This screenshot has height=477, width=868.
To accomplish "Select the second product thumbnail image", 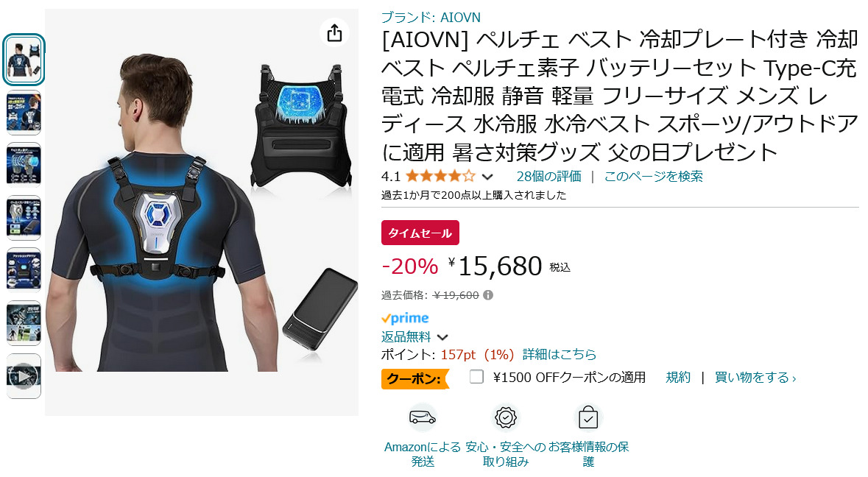I will pyautogui.click(x=24, y=113).
